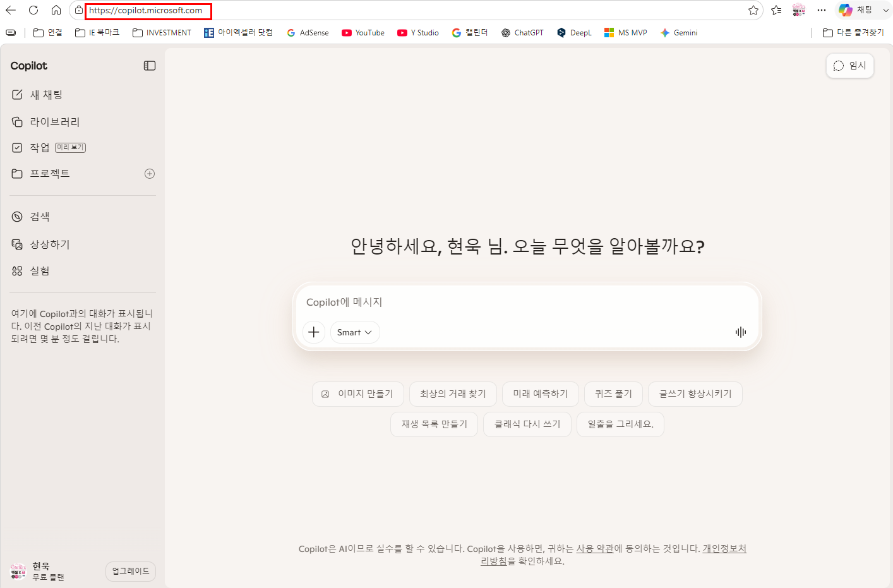Open 상상하기 in the sidebar
This screenshot has width=893, height=588.
tap(83, 244)
